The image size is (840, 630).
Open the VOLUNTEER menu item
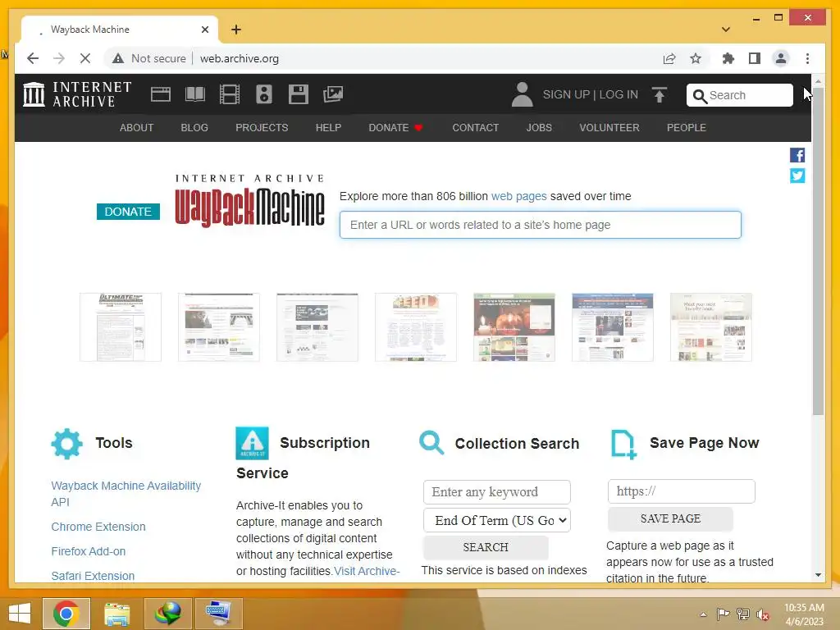[x=609, y=127]
